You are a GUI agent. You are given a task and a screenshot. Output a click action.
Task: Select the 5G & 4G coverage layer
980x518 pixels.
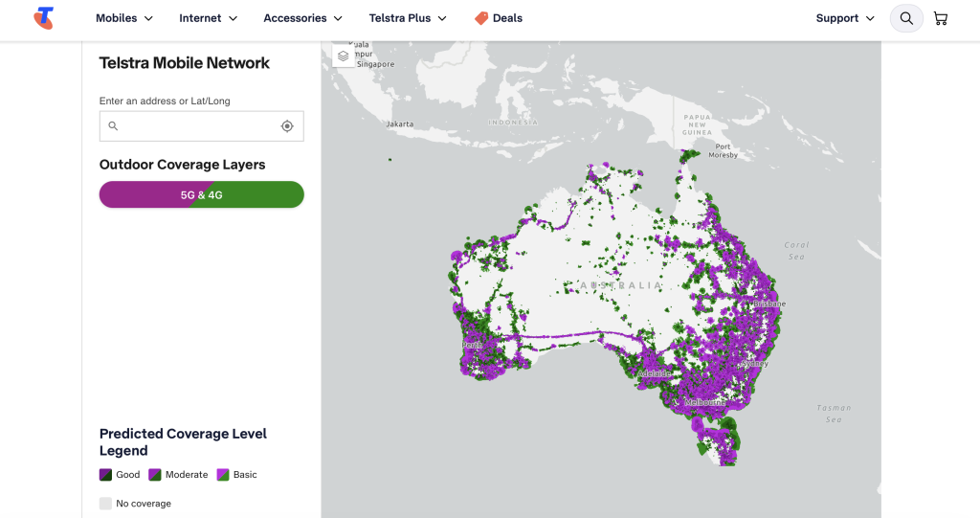[202, 194]
